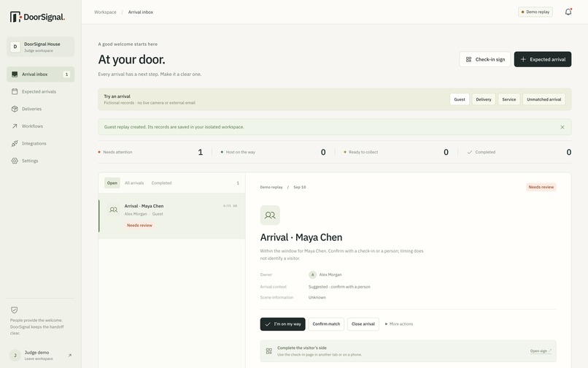Image resolution: width=588 pixels, height=368 pixels.
Task: Click the I'm on my way button
Action: click(x=283, y=324)
